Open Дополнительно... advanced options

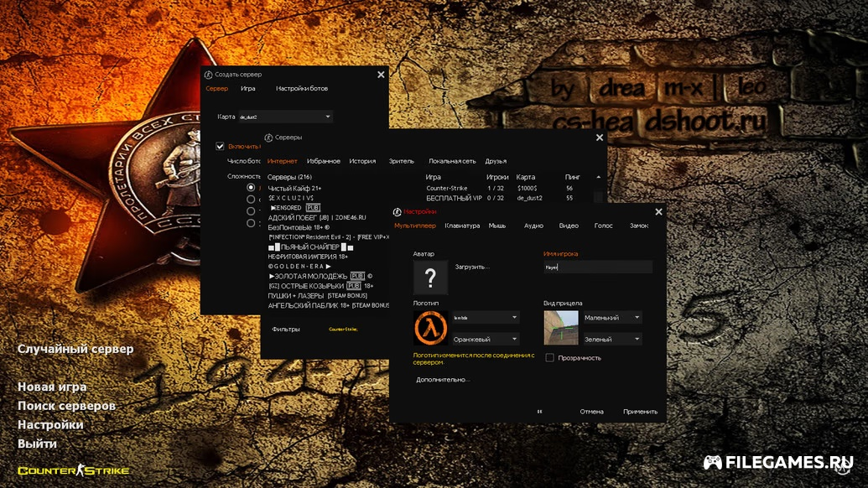point(443,380)
